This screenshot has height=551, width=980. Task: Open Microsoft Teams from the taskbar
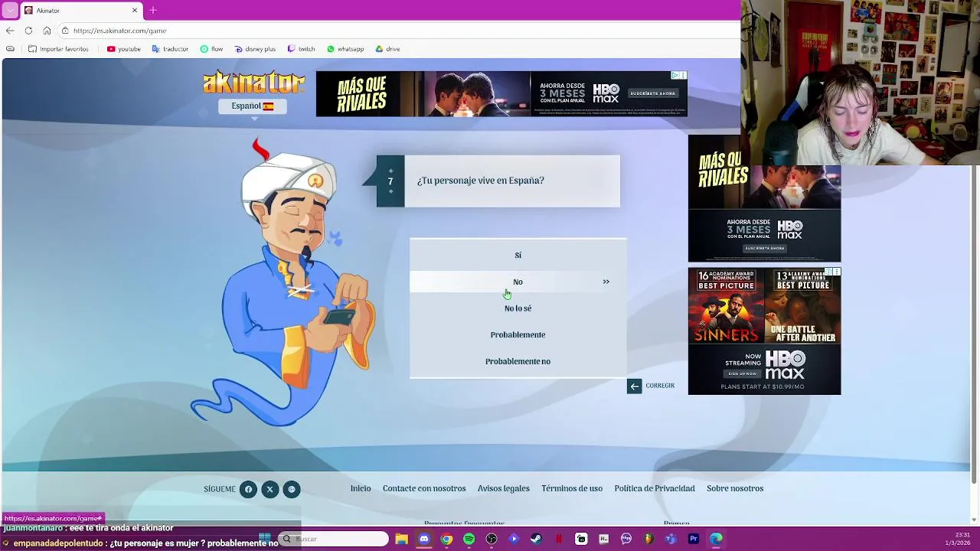(671, 539)
